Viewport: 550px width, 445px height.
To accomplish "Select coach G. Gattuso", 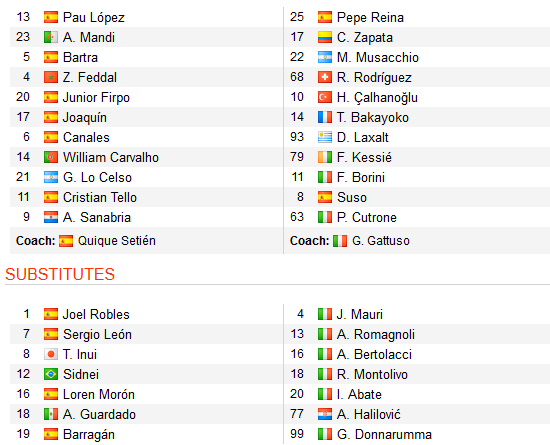I will coord(381,241).
